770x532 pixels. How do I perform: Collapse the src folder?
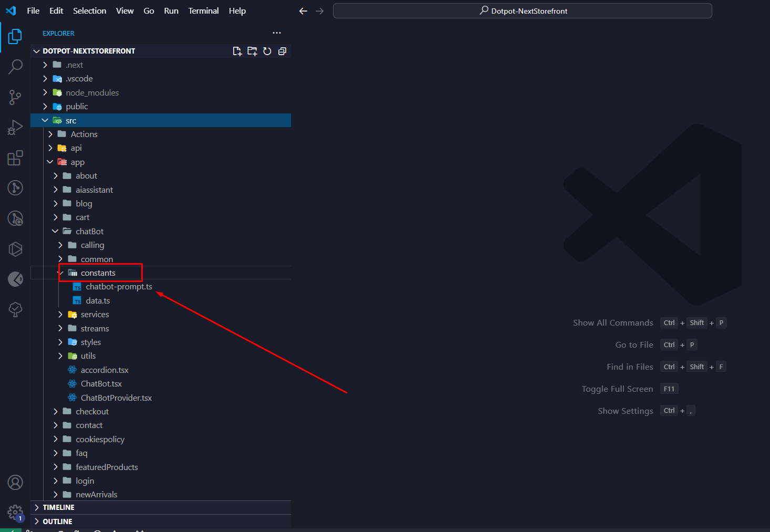tap(161, 120)
